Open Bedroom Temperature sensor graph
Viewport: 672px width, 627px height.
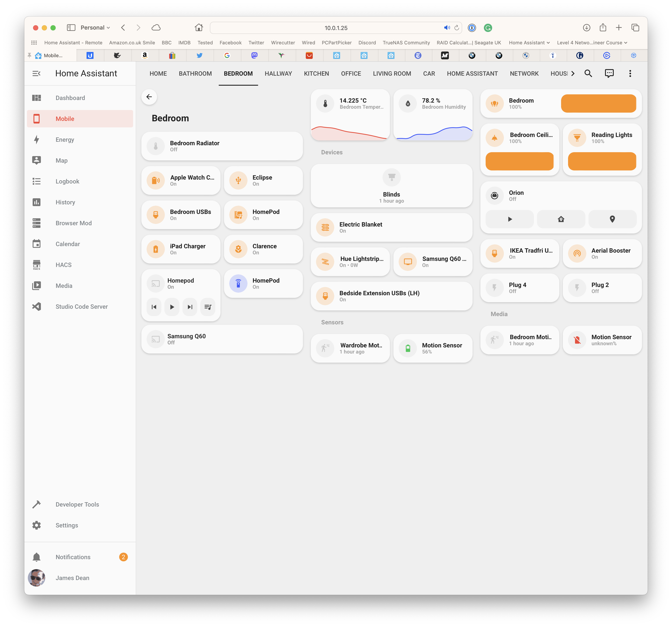click(350, 115)
